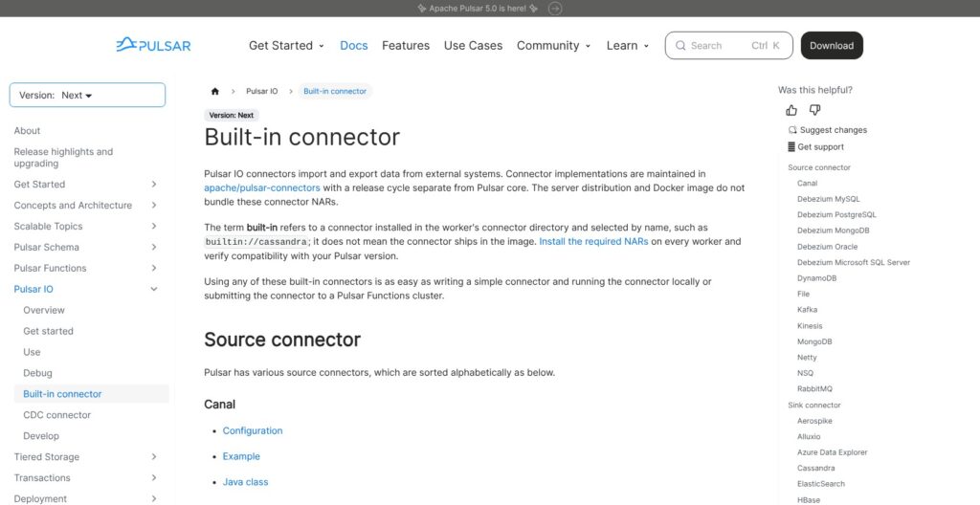
Task: Click Suggest changes
Action: 828,130
